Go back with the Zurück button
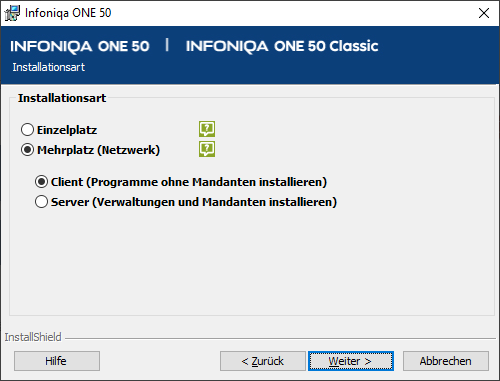This screenshot has height=381, width=500. pyautogui.click(x=263, y=361)
